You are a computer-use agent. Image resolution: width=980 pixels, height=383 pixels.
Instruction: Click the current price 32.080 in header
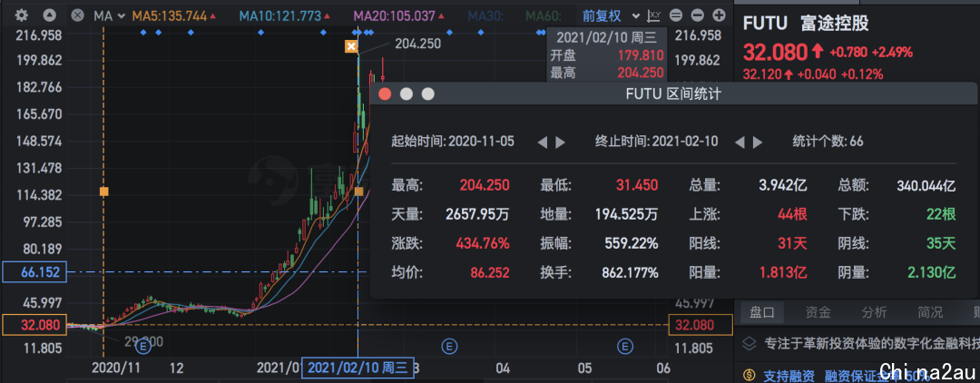[x=775, y=52]
